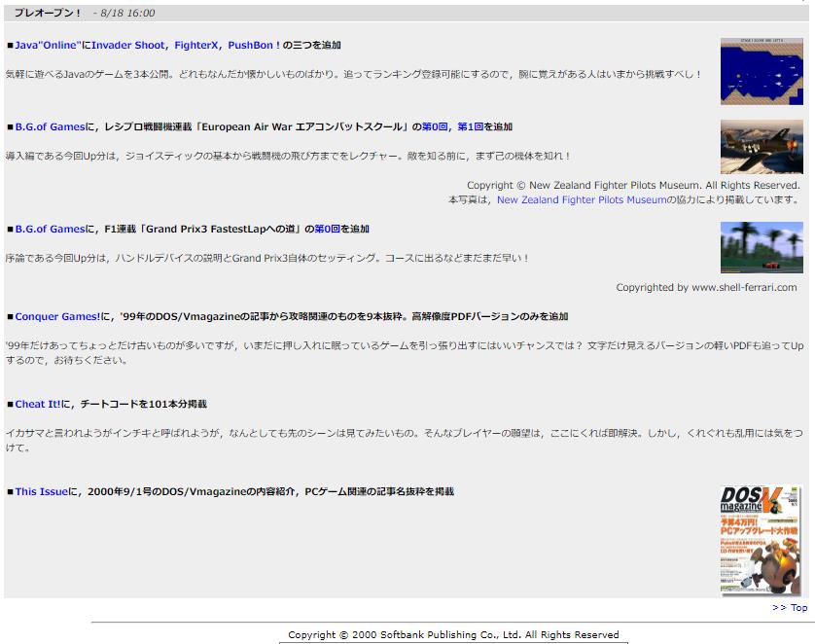Click the paragraph starting 導入編である今回Up分
This screenshot has width=815, height=644.
[288, 156]
